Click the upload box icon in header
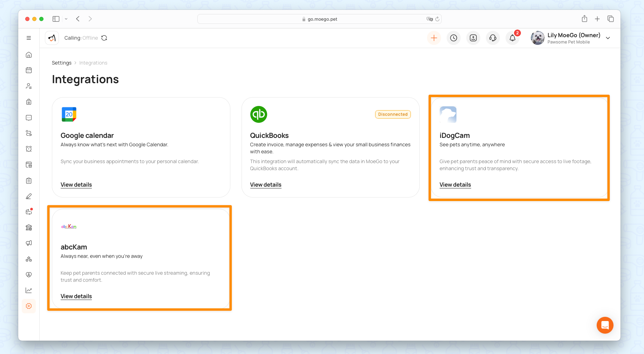The height and width of the screenshot is (354, 644). click(x=473, y=38)
